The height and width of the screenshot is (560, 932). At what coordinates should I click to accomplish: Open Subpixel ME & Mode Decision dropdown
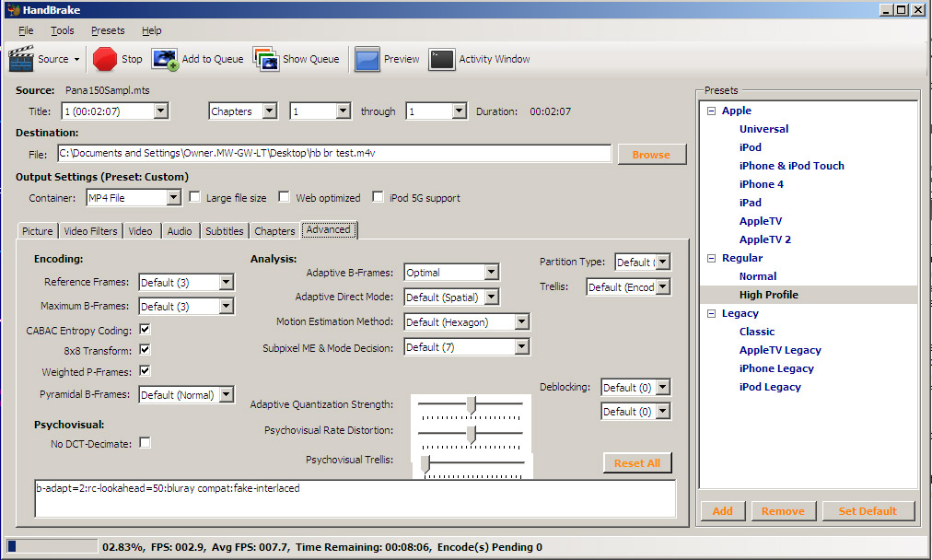(466, 346)
